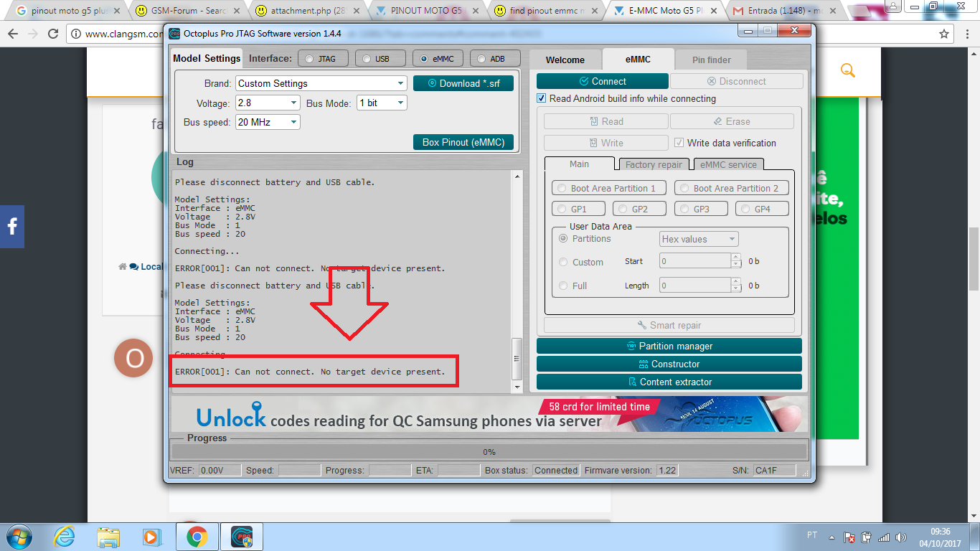Click the volume icon in system tray
Screen dimensions: 980x551
coord(901,537)
